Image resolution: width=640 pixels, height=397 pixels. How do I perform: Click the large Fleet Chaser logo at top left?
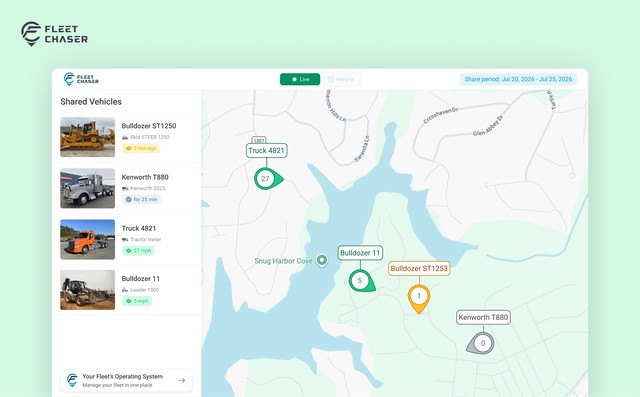(54, 34)
